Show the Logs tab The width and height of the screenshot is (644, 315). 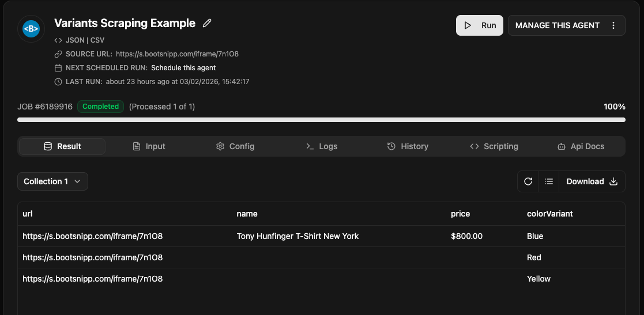coord(321,146)
